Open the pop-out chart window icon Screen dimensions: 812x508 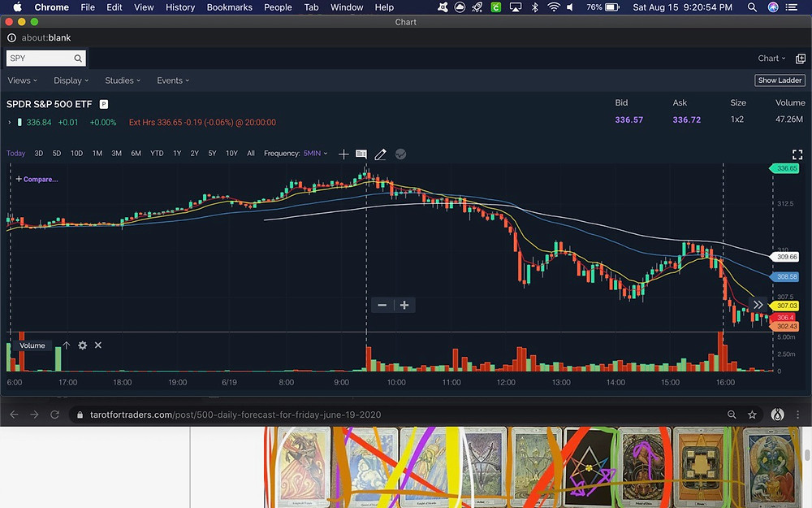click(800, 59)
